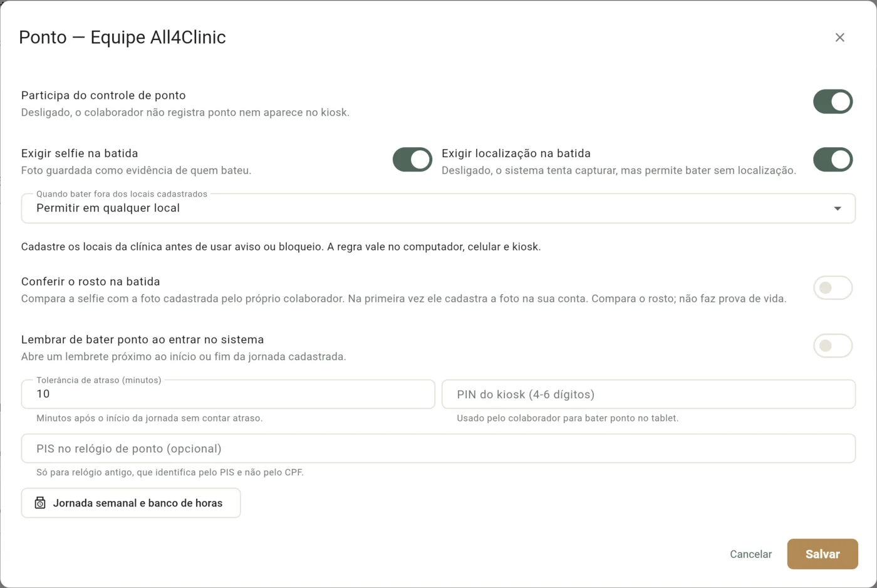Click hint 'Minutos após o início da jornada sem contar atraso.'
This screenshot has height=588, width=877.
click(x=149, y=418)
